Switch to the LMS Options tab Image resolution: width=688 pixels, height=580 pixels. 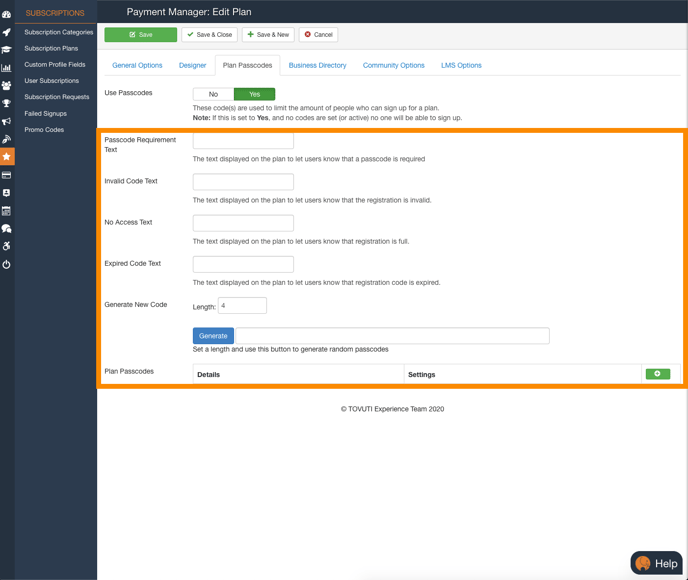tap(461, 65)
